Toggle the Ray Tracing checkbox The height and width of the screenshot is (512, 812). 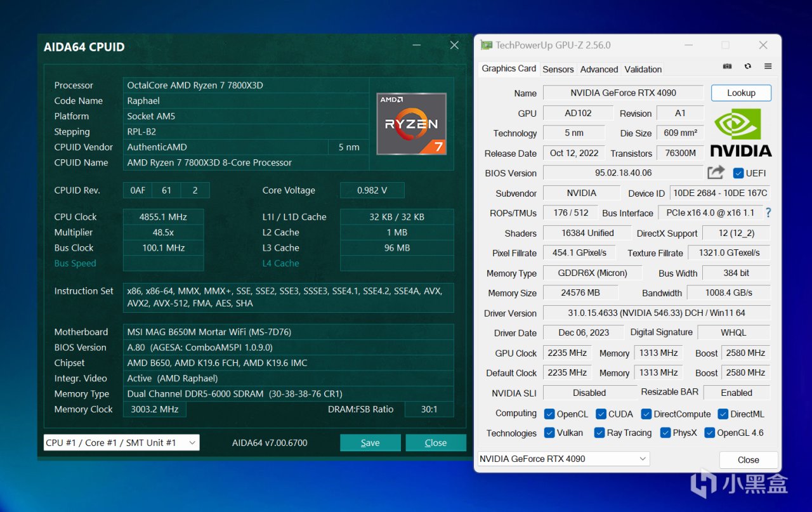click(x=599, y=433)
